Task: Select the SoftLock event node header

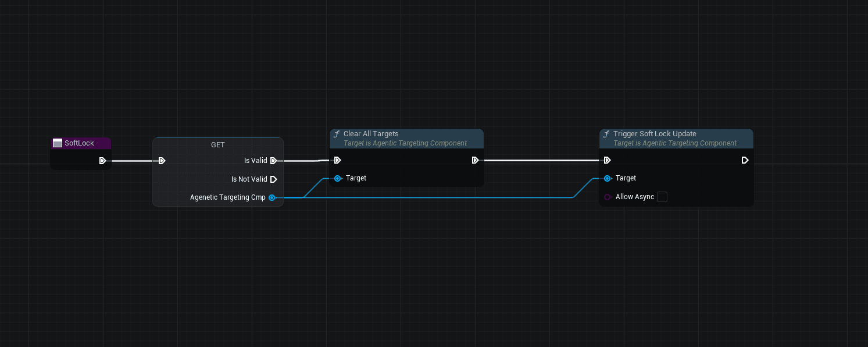Action: coord(80,143)
